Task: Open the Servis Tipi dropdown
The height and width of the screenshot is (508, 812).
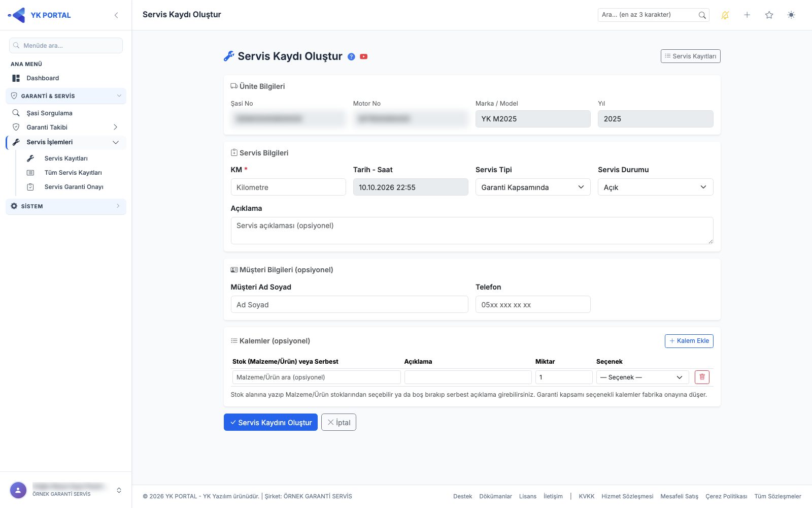Action: point(533,187)
